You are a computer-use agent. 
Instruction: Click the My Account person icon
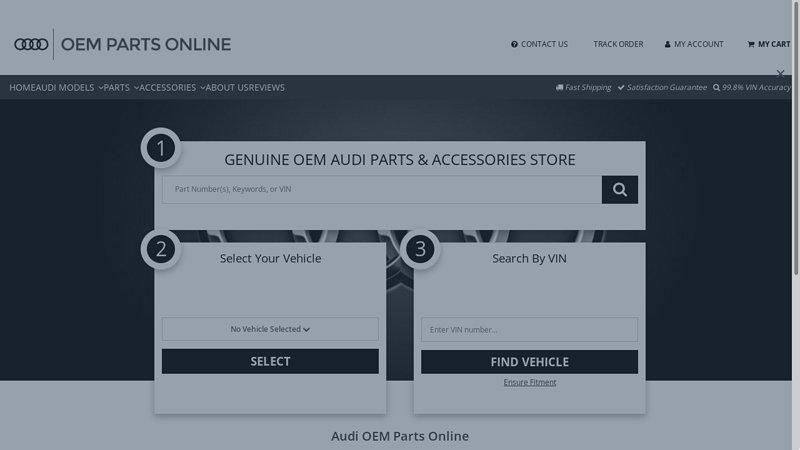(x=667, y=44)
